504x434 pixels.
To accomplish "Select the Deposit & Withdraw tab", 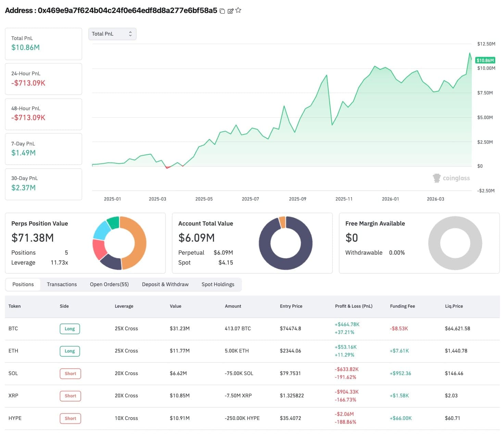I will tap(165, 284).
